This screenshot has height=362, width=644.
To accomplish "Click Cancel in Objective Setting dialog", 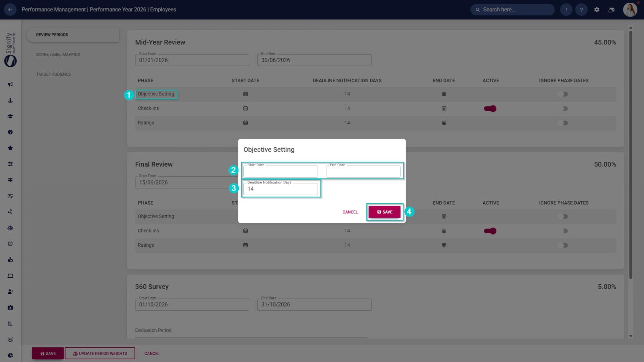I will click(x=350, y=212).
